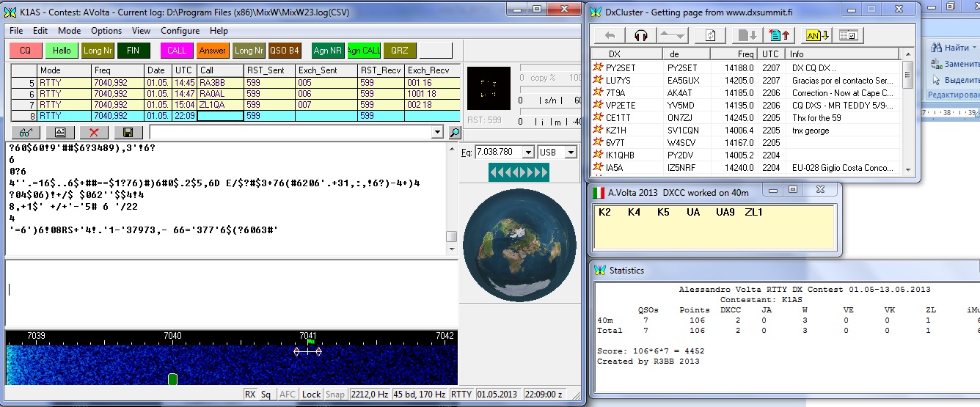The image size is (980, 407).
Task: Click the yellow AN download icon
Action: point(817,35)
